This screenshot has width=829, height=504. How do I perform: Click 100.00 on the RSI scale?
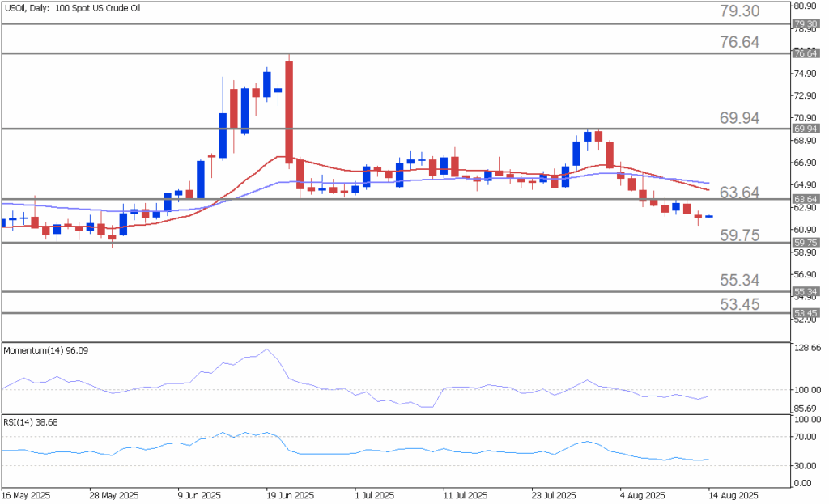pos(807,420)
